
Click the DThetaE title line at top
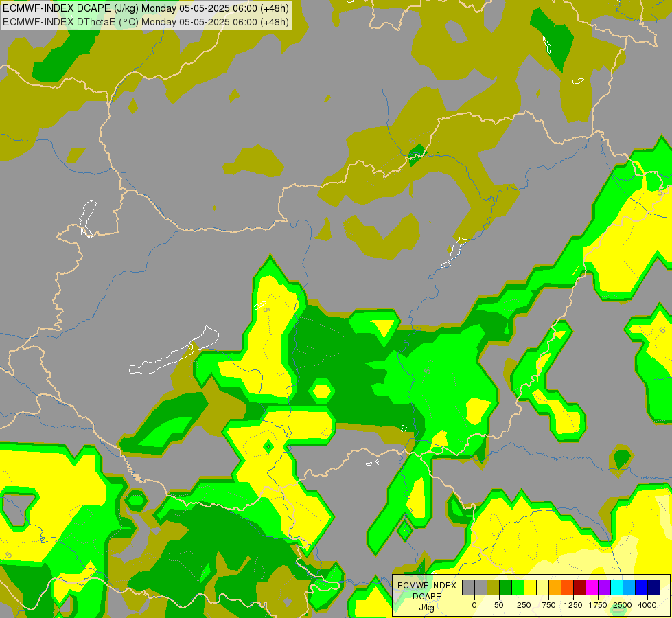coord(146,22)
